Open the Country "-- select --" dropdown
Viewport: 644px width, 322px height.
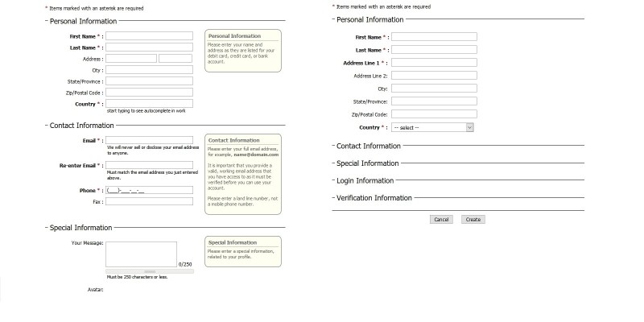(433, 127)
